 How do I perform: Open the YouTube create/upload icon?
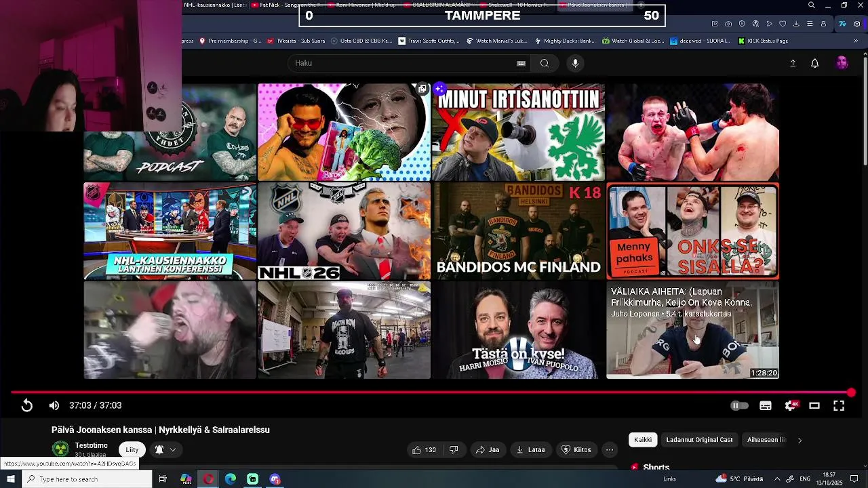tap(793, 63)
